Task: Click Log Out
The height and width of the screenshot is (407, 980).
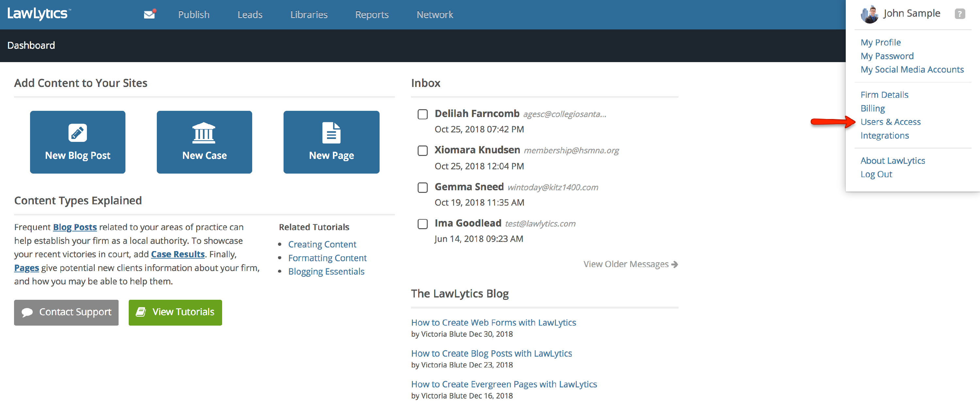Action: [876, 174]
